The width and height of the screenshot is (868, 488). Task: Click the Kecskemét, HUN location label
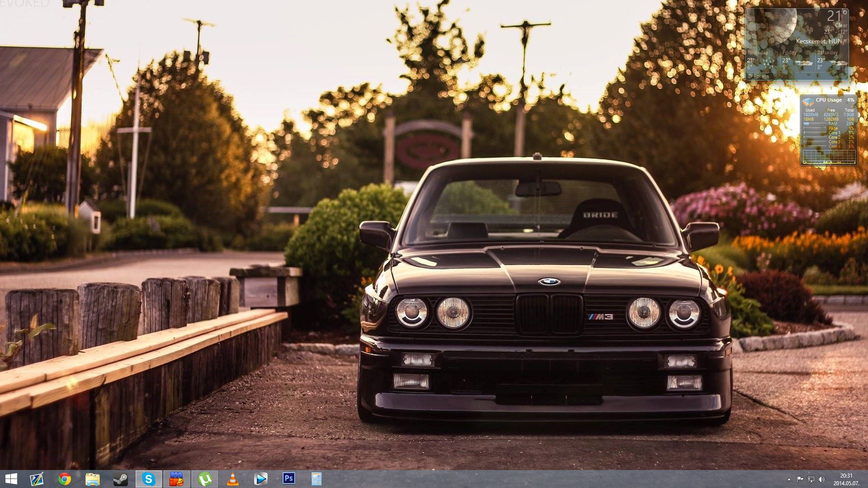[818, 41]
